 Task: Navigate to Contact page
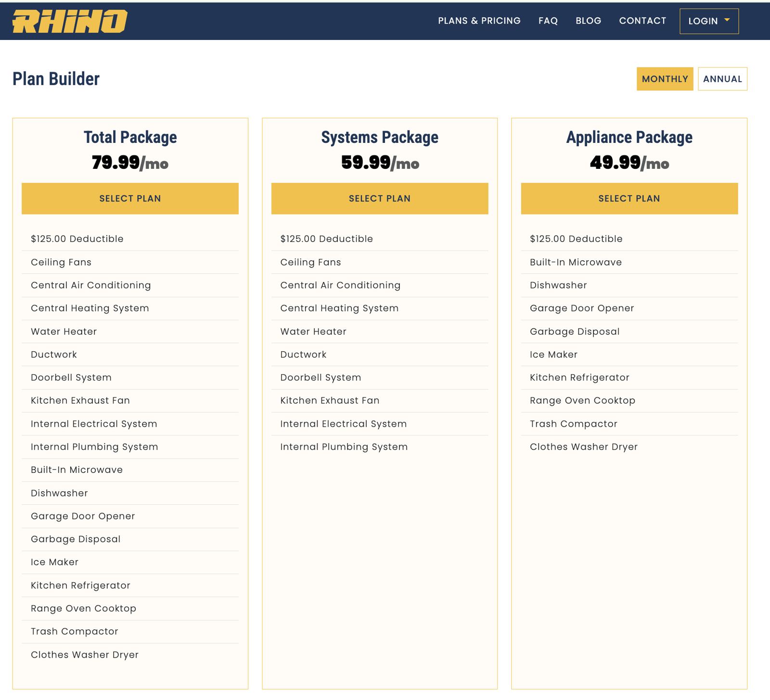tap(642, 21)
